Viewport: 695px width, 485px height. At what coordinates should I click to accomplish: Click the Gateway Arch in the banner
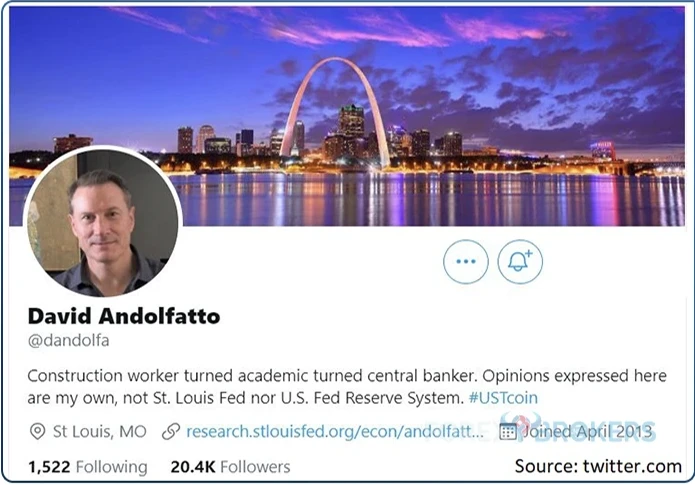coord(336,113)
